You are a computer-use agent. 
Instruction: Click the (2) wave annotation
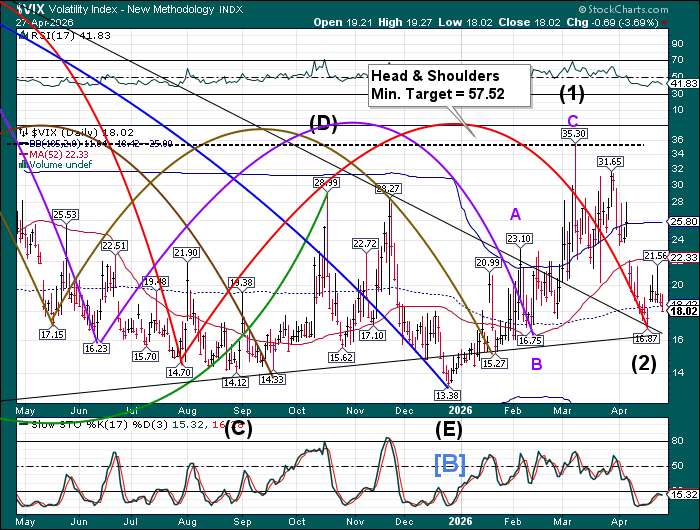coord(642,363)
